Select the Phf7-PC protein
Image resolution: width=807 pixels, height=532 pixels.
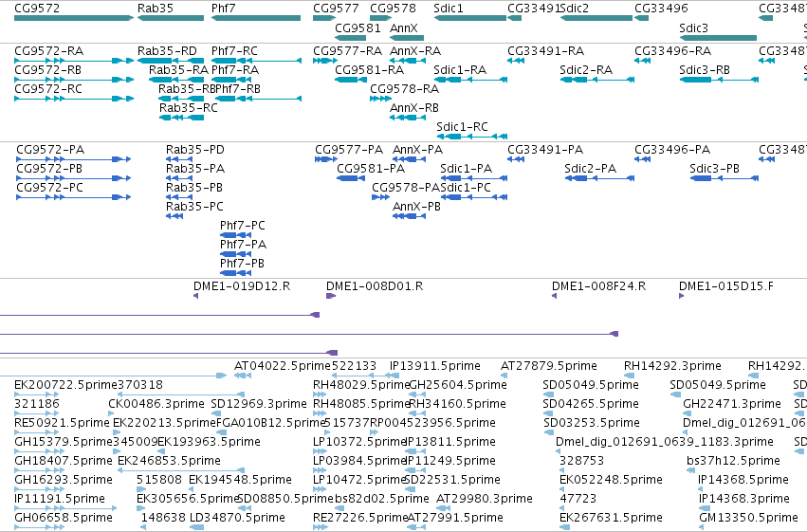236,235
